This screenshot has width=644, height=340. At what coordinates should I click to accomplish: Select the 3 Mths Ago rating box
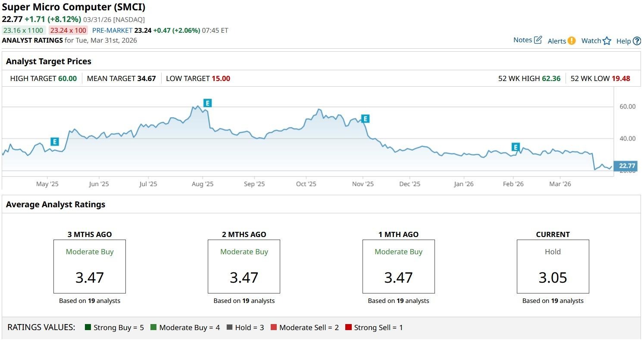(x=90, y=266)
